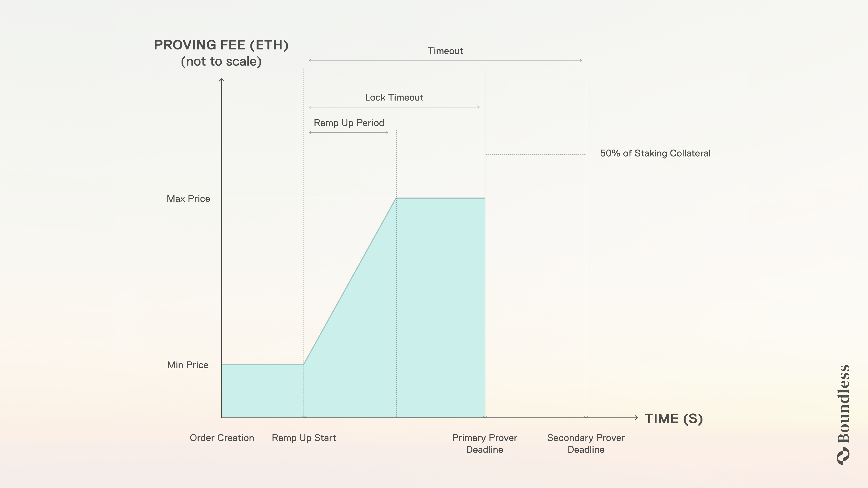Click the Primary Prover Deadline label

point(485,443)
